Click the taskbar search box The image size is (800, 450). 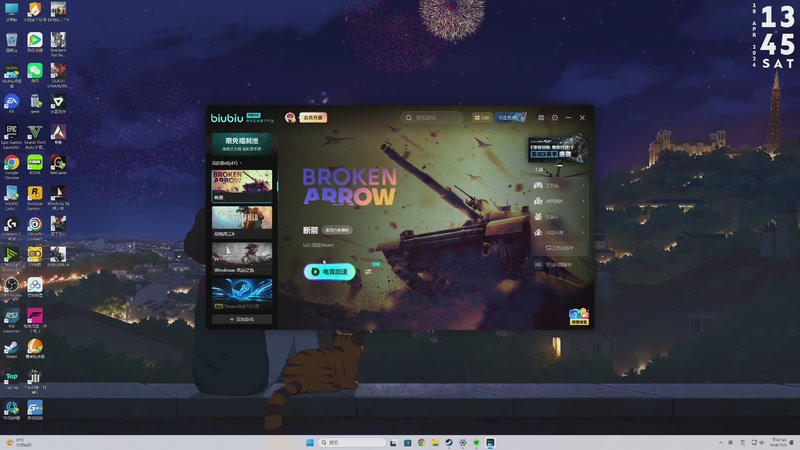(353, 442)
